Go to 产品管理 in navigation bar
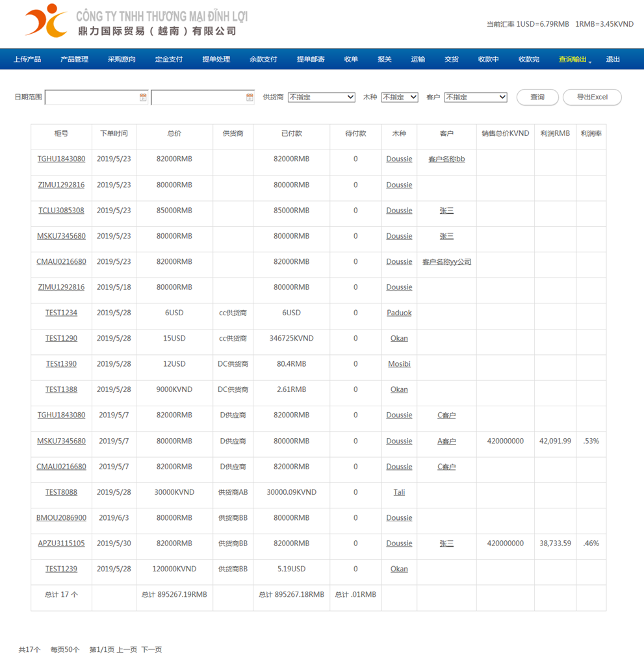644x665 pixels. click(x=74, y=59)
